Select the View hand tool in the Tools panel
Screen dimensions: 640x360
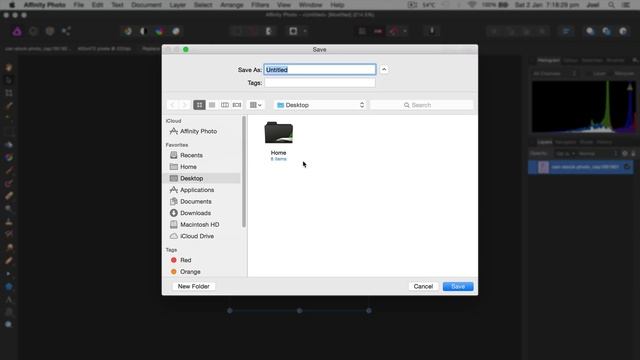click(x=9, y=68)
